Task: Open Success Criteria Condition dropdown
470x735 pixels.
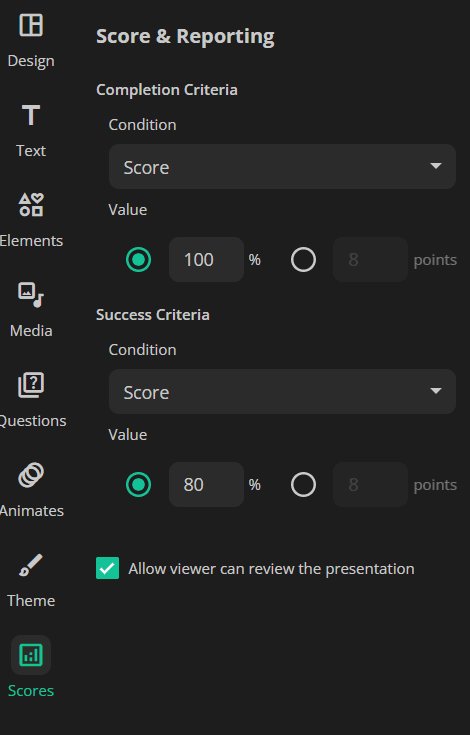Action: coord(282,391)
